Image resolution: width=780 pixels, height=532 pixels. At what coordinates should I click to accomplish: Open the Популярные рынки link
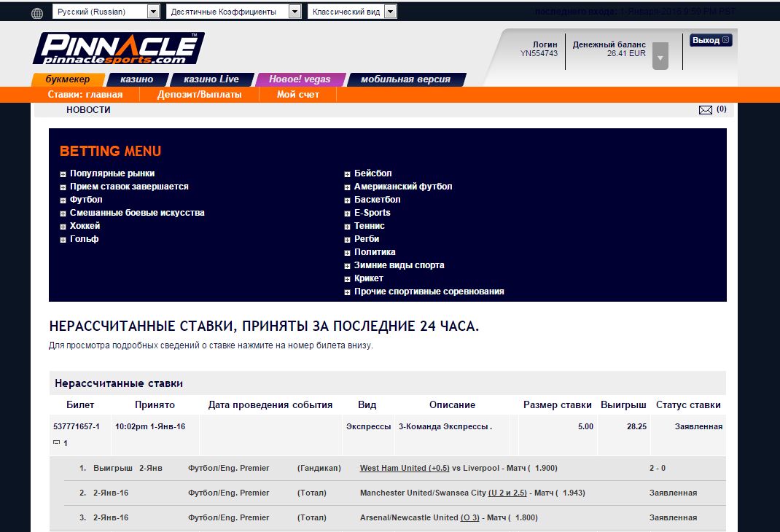click(x=112, y=173)
